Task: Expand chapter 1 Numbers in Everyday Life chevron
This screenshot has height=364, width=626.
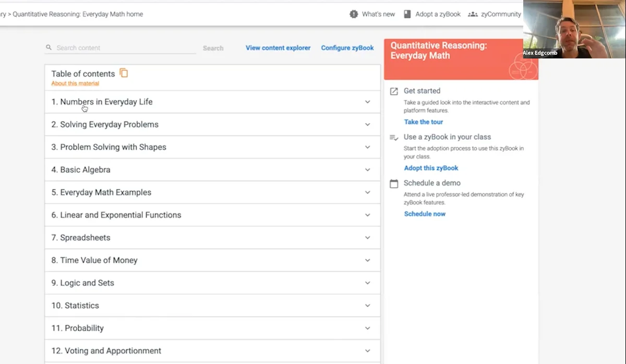Action: 367,102
